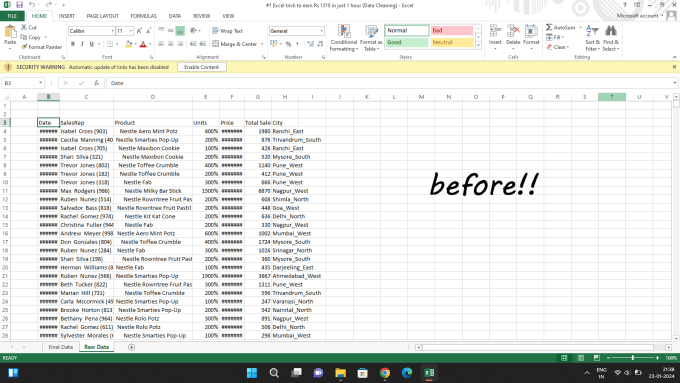Click the Copy command
This screenshot has height=383, width=680.
pyautogui.click(x=34, y=37)
